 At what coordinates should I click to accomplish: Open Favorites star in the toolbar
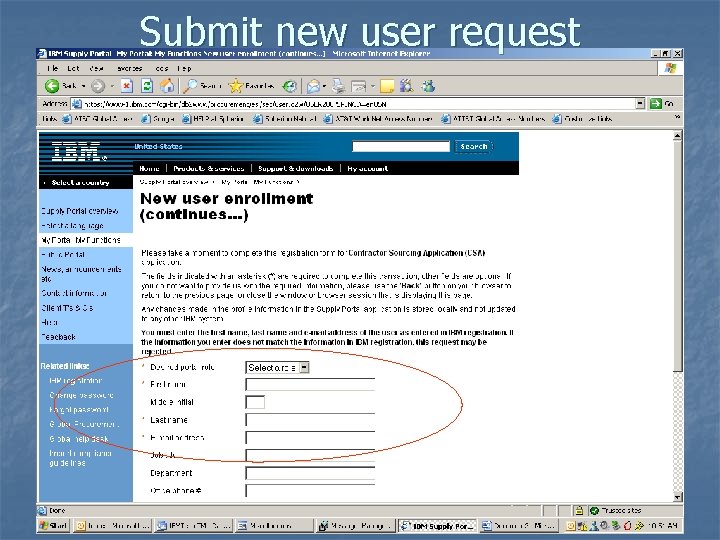(x=236, y=86)
